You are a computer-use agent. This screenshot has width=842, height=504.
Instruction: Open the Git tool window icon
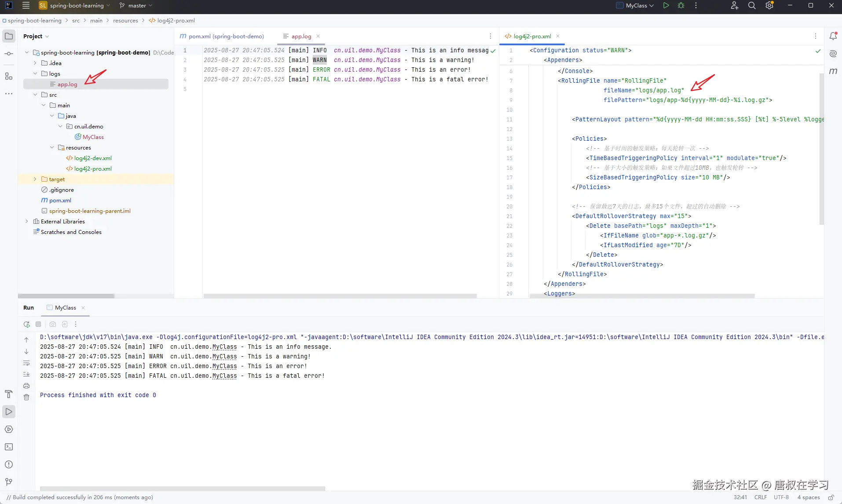coord(9,482)
